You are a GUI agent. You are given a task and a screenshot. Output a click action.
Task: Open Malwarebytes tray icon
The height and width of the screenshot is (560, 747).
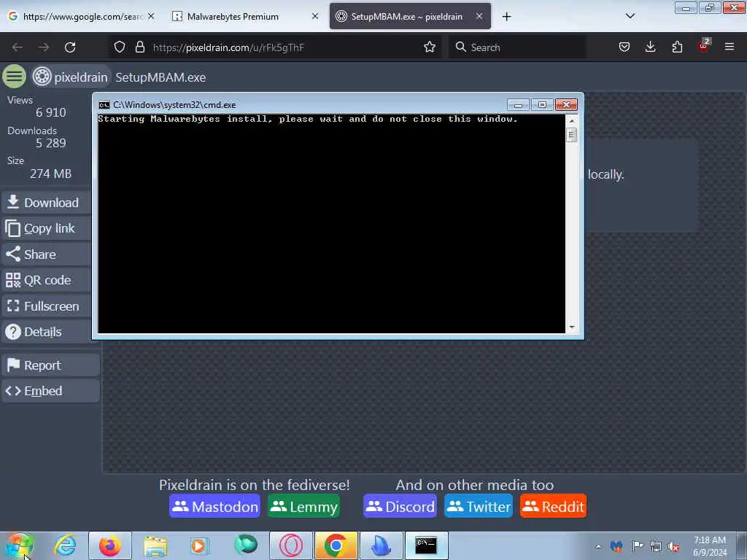(616, 546)
